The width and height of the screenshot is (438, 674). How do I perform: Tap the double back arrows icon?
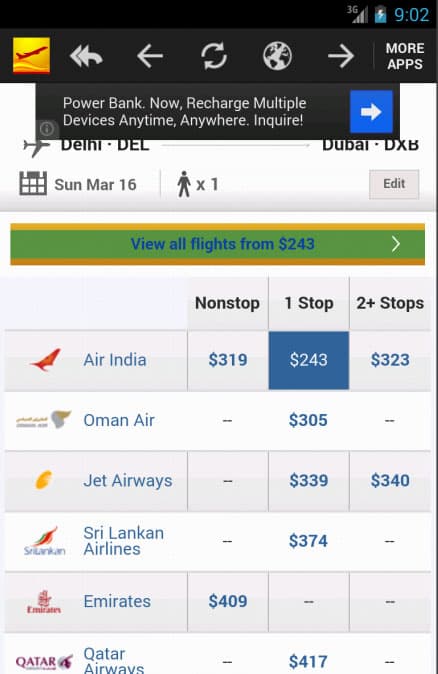point(86,56)
